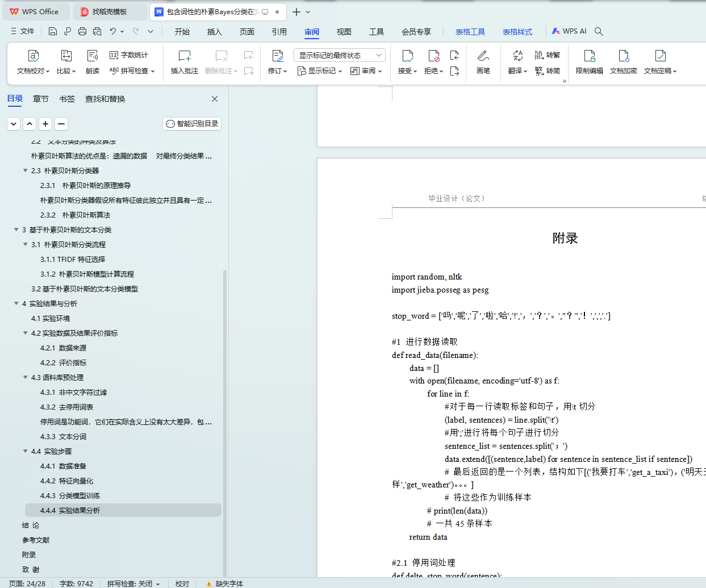Viewport: 706px width, 588px height.
Task: Open 字数统计 word count
Action: tap(129, 55)
